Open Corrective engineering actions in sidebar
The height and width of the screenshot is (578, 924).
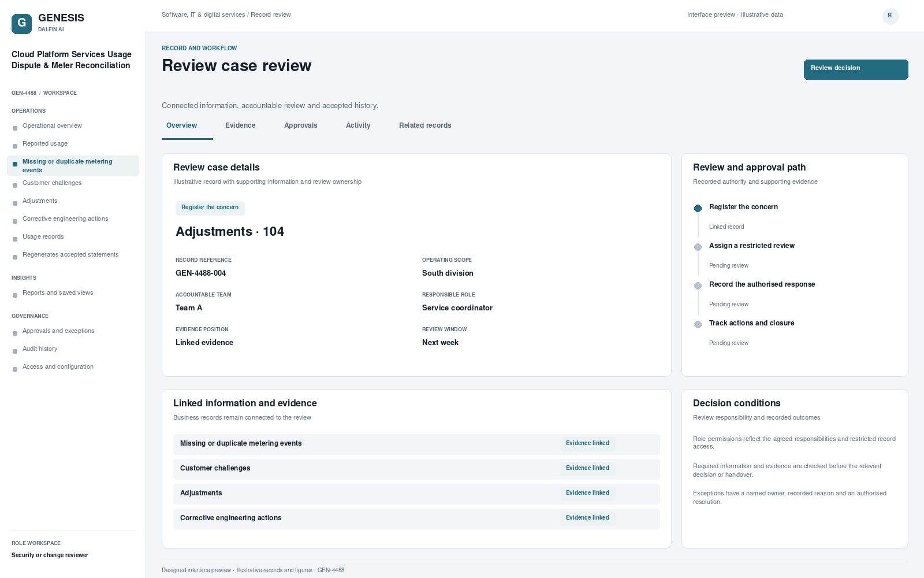(x=73, y=219)
